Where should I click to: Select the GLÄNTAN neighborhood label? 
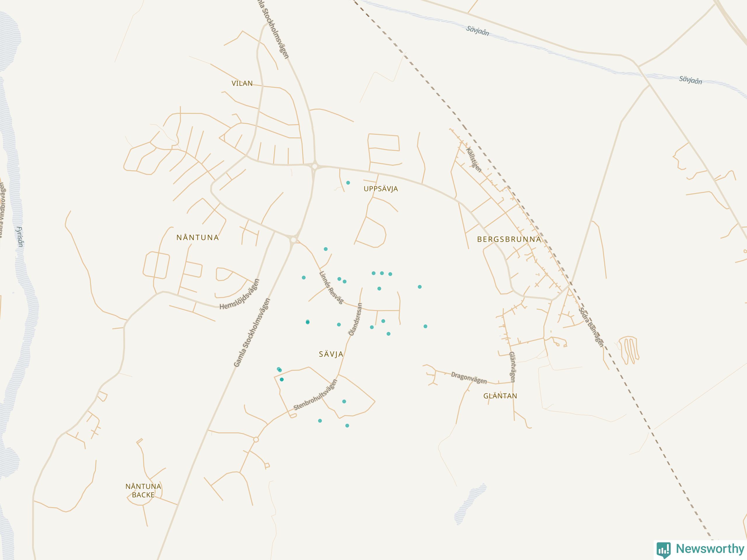[500, 396]
